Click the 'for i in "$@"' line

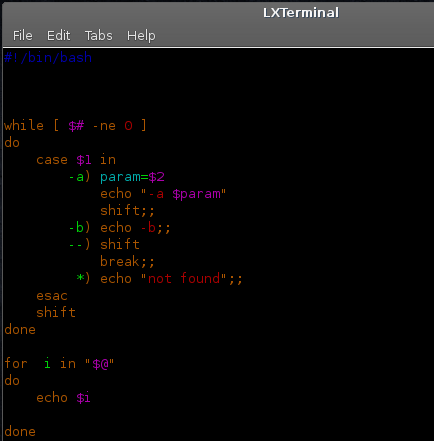59,363
